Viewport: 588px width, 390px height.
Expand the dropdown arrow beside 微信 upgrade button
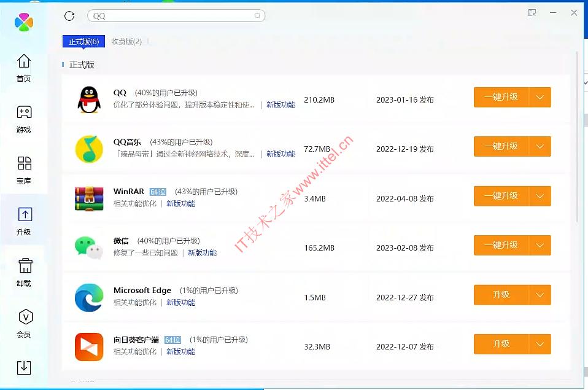click(540, 245)
